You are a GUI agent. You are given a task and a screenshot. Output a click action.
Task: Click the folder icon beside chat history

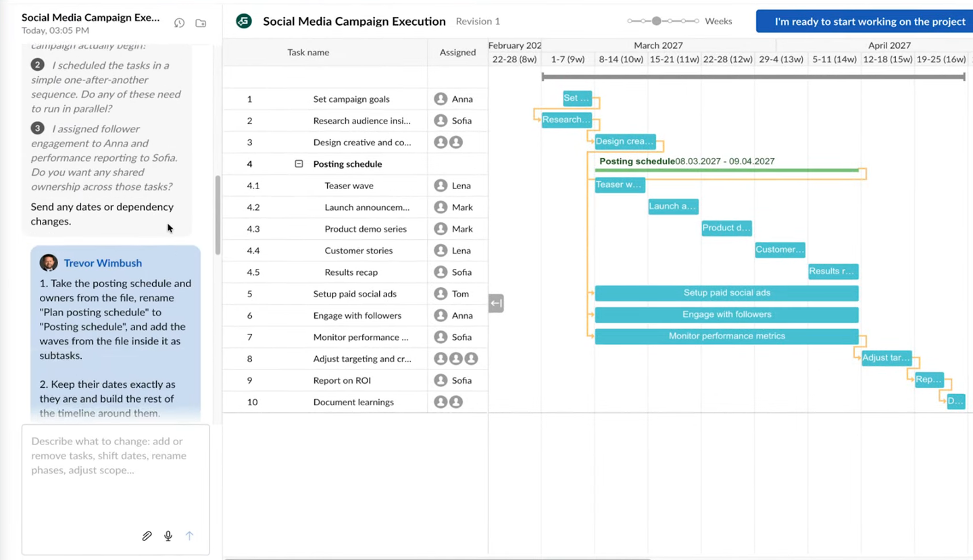pos(201,23)
